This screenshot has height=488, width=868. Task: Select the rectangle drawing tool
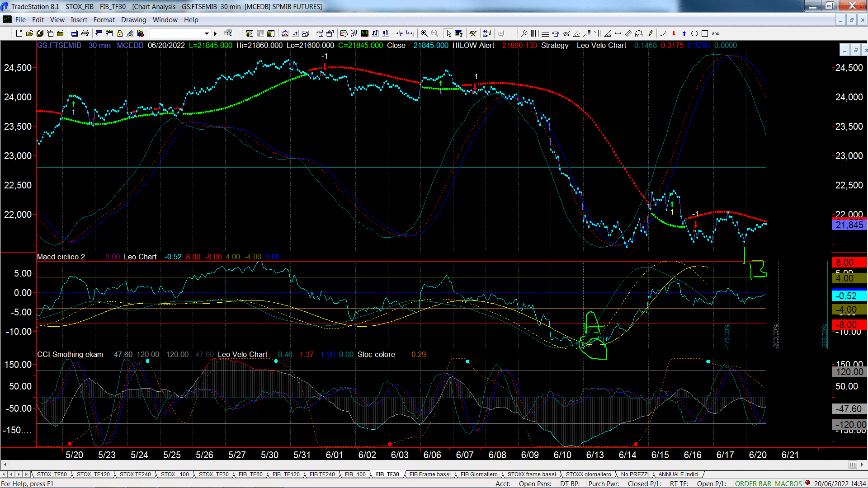pyautogui.click(x=705, y=33)
